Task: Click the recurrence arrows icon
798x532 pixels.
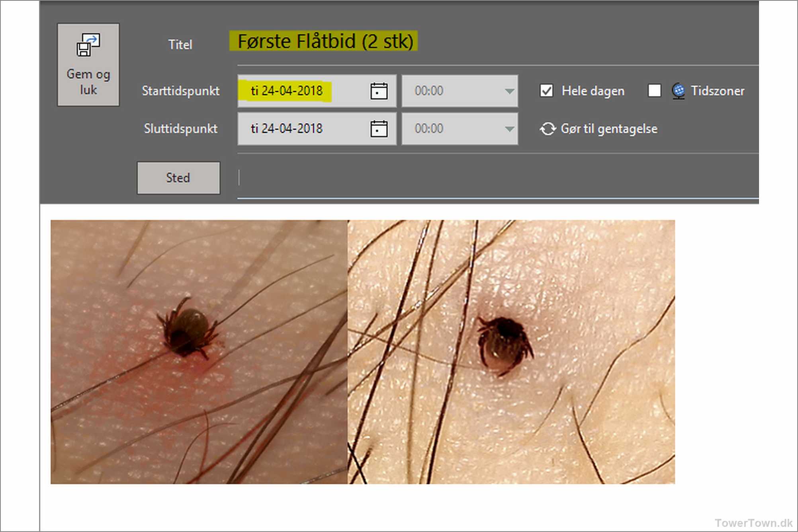Action: 548,129
